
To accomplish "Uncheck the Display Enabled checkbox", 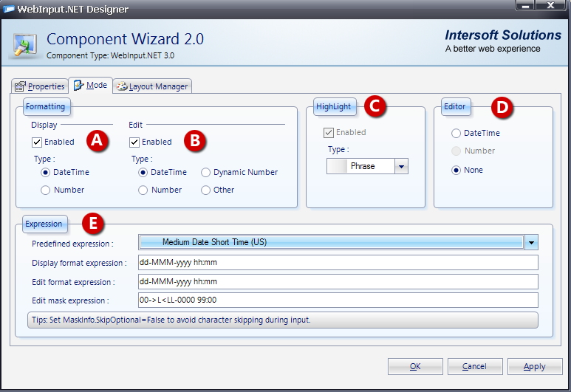I will point(37,142).
